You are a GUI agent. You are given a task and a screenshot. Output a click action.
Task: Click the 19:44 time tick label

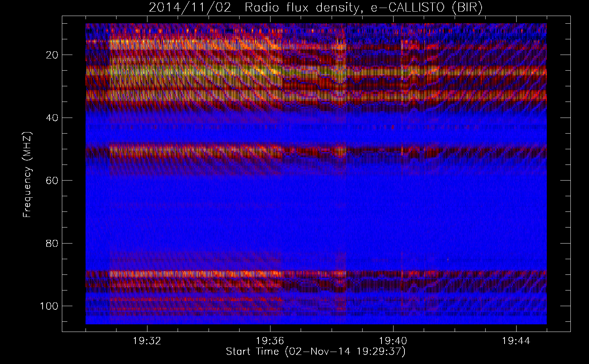516,341
